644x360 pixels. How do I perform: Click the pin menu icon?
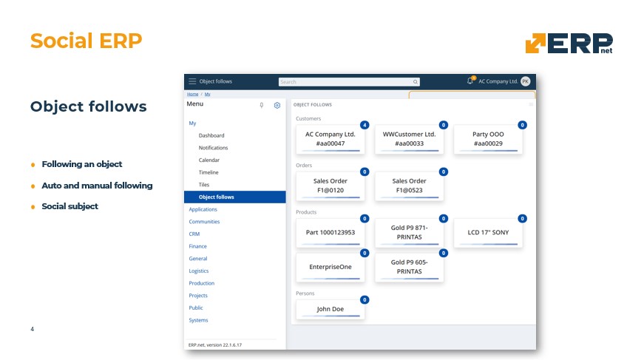pos(261,106)
